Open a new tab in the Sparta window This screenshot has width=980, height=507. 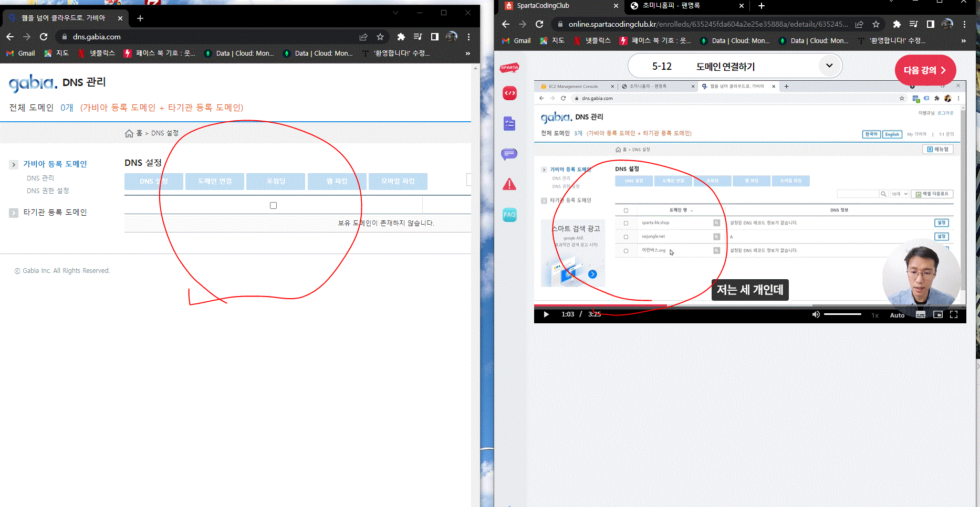pos(762,6)
